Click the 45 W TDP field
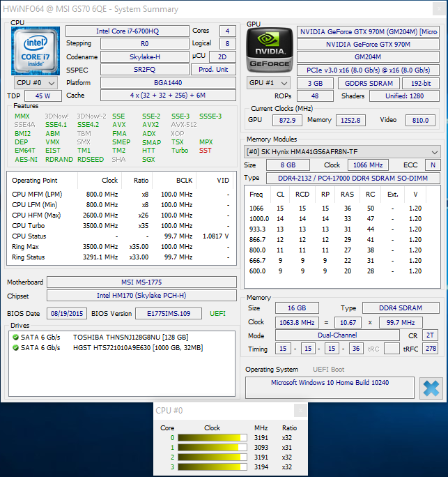 pos(43,96)
